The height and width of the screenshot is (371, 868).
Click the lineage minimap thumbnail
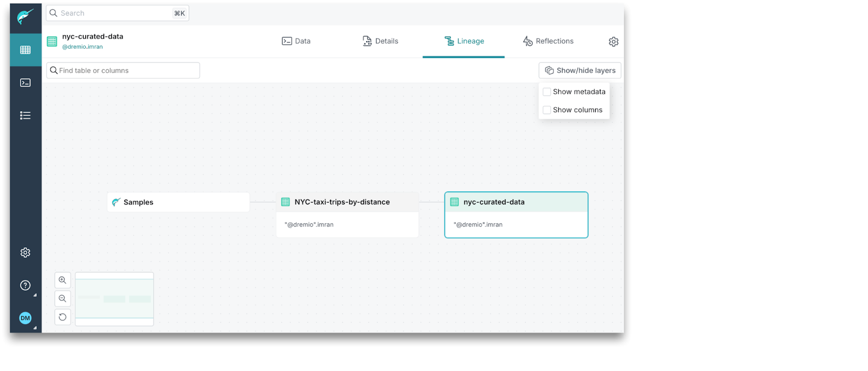(114, 299)
